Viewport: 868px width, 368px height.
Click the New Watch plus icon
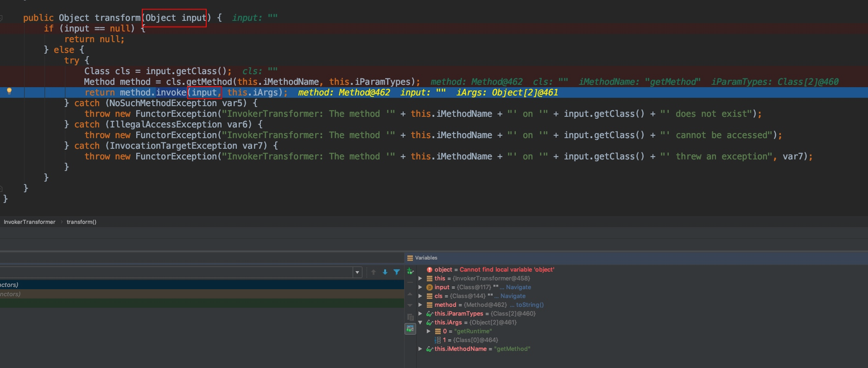point(410,271)
